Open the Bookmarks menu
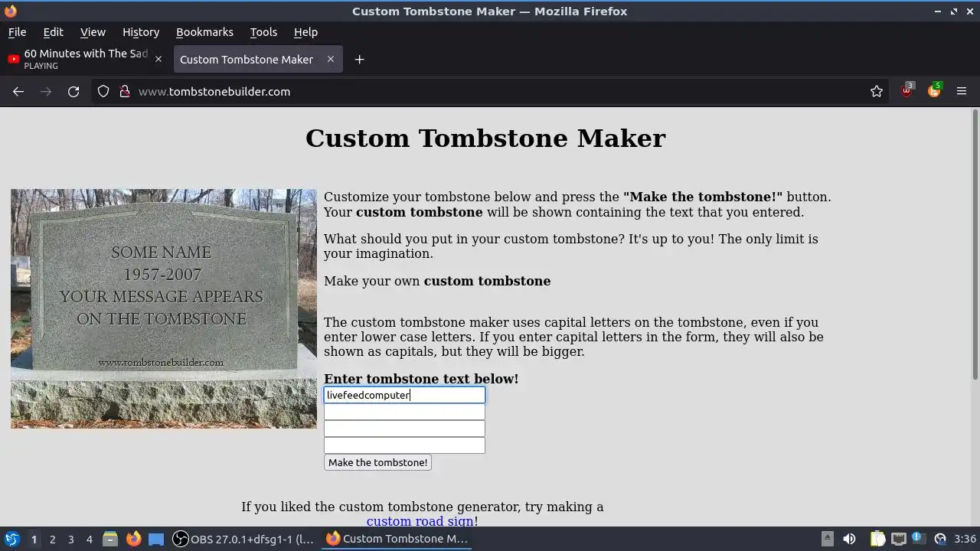 pos(204,32)
